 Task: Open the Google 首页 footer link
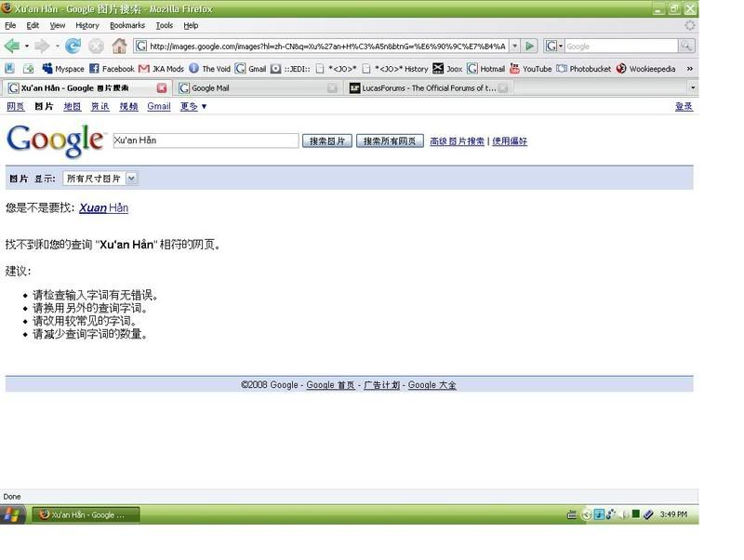(x=331, y=385)
